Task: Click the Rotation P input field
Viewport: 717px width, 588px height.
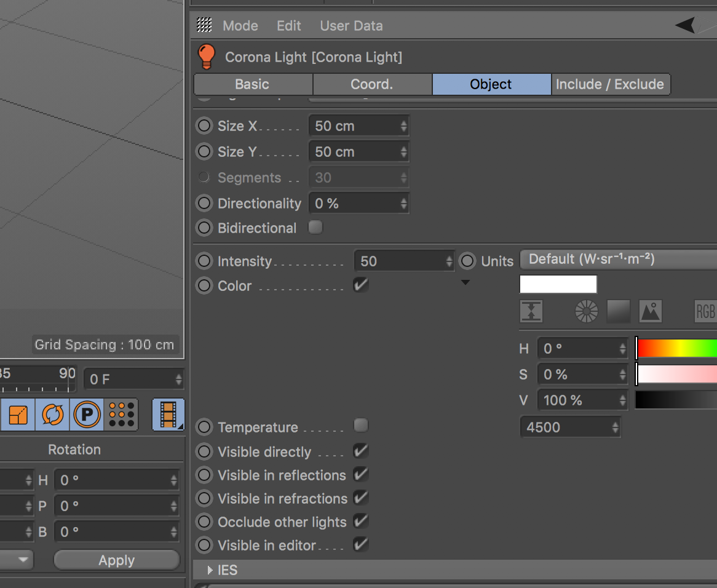Action: 117,506
